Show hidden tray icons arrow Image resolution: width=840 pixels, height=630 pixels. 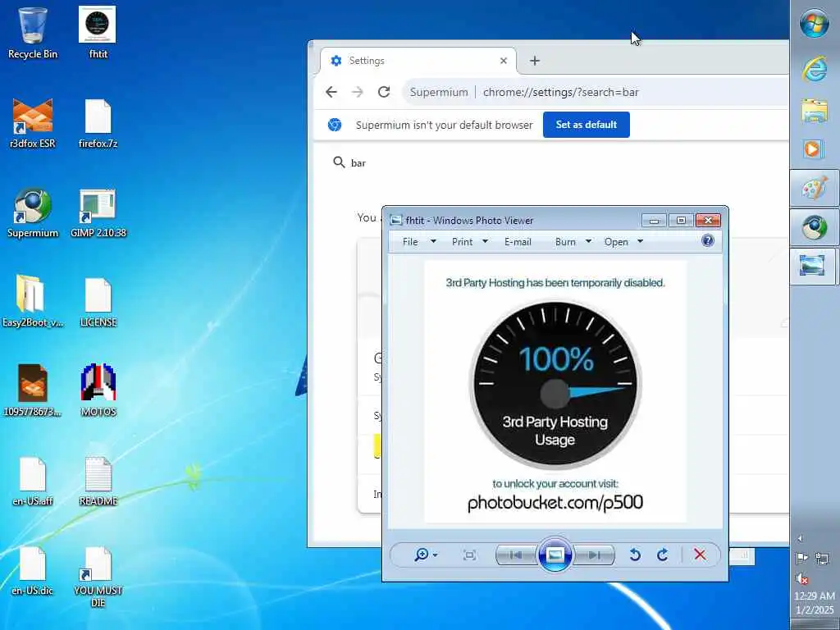pyautogui.click(x=801, y=538)
